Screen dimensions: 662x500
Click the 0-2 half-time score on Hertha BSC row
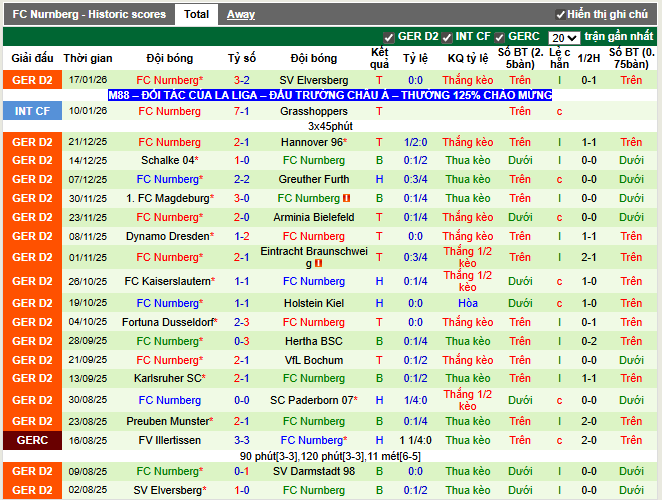[x=589, y=341]
